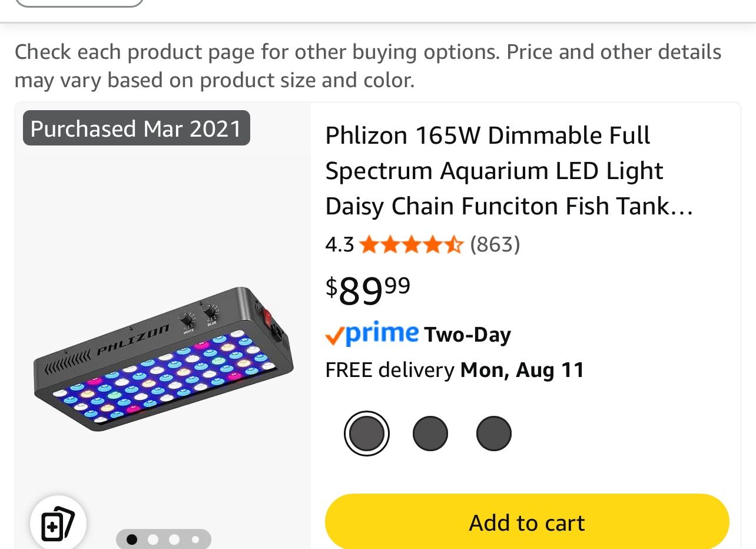This screenshot has width=756, height=549.
Task: Show the fourth carousel image dot
Action: pyautogui.click(x=195, y=540)
